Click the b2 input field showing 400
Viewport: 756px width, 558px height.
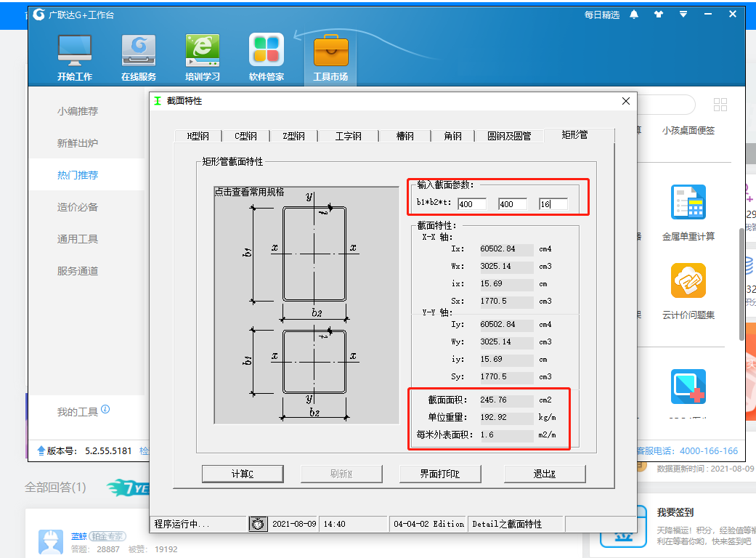coord(513,204)
